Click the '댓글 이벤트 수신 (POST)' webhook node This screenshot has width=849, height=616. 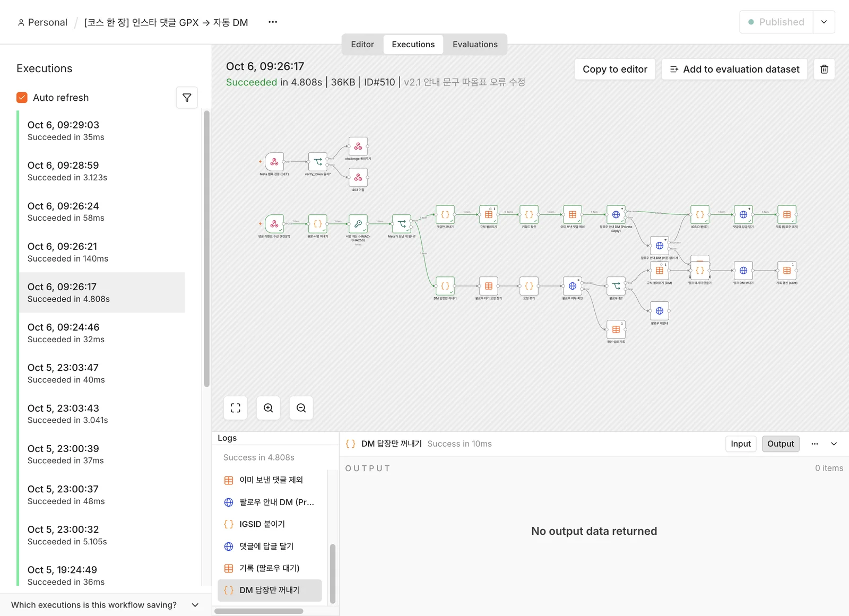tap(274, 224)
